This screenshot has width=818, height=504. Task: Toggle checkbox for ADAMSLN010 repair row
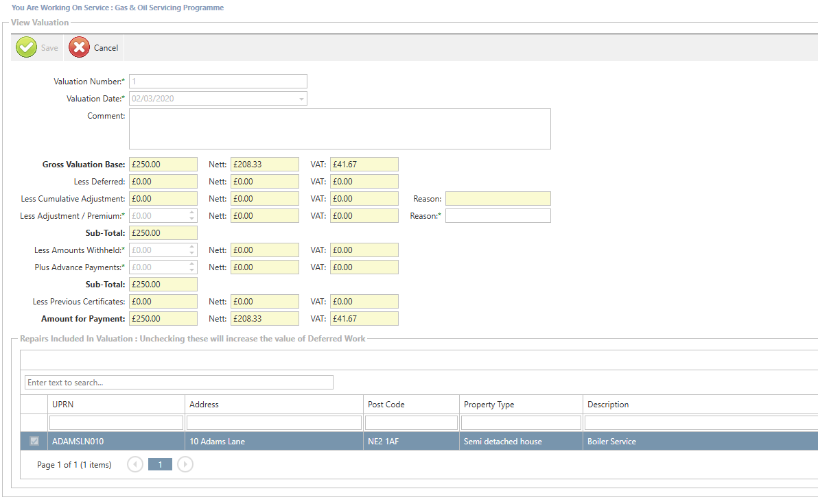click(34, 442)
